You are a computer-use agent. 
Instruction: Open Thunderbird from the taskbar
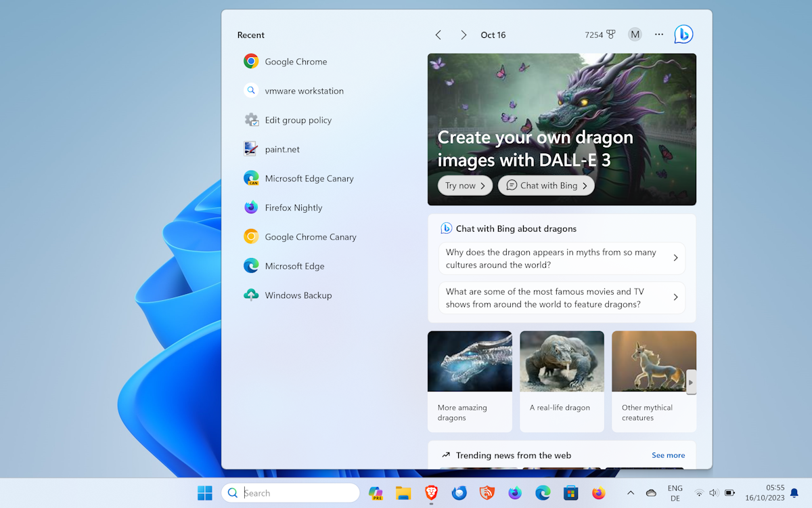click(x=459, y=492)
